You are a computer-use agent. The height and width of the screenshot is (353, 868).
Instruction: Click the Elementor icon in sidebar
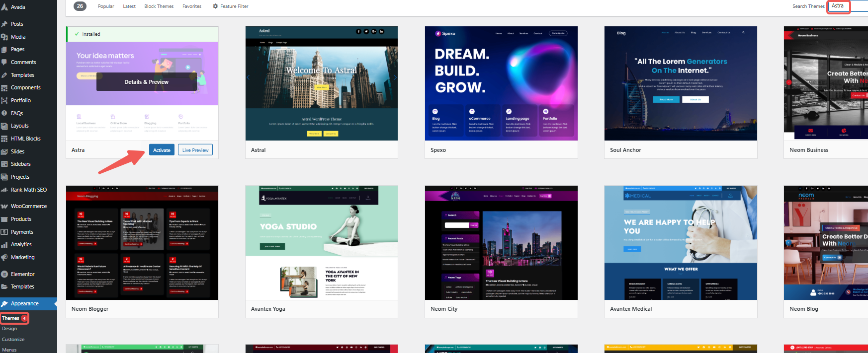click(x=4, y=274)
